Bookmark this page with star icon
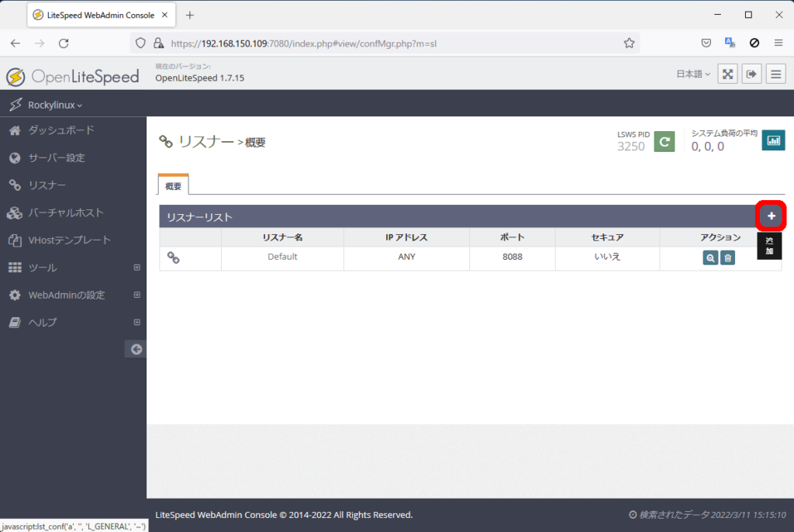 click(629, 43)
